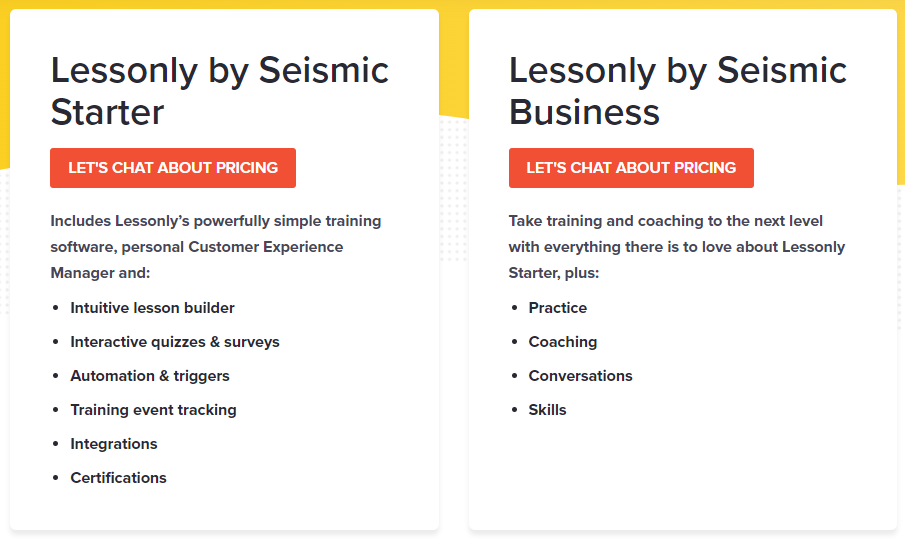Click the Conversations feature item

click(580, 376)
